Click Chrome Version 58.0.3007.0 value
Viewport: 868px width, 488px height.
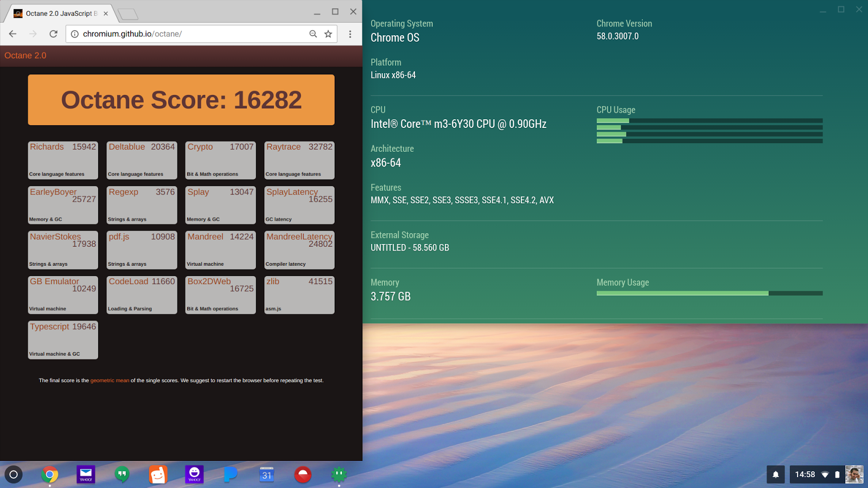click(617, 36)
